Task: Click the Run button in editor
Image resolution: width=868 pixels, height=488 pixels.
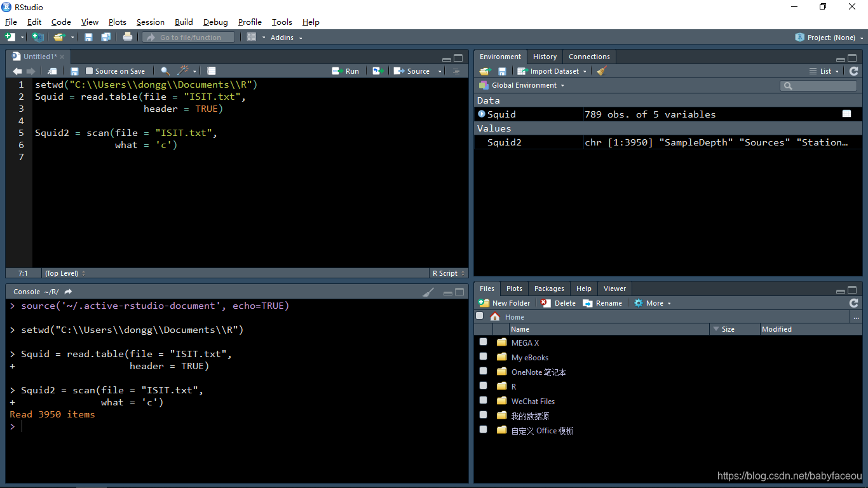Action: [346, 71]
